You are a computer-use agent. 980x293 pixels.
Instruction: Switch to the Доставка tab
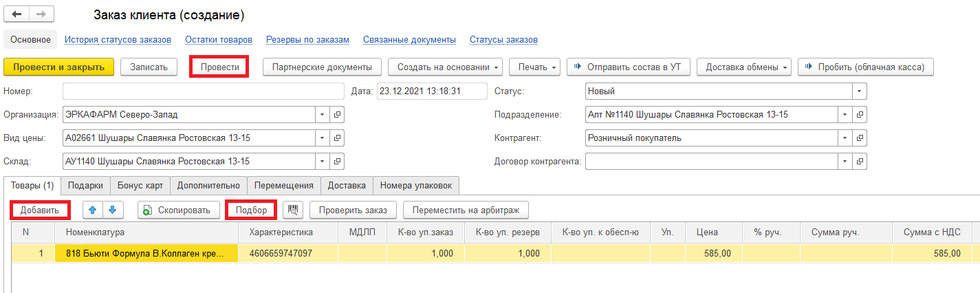click(347, 186)
